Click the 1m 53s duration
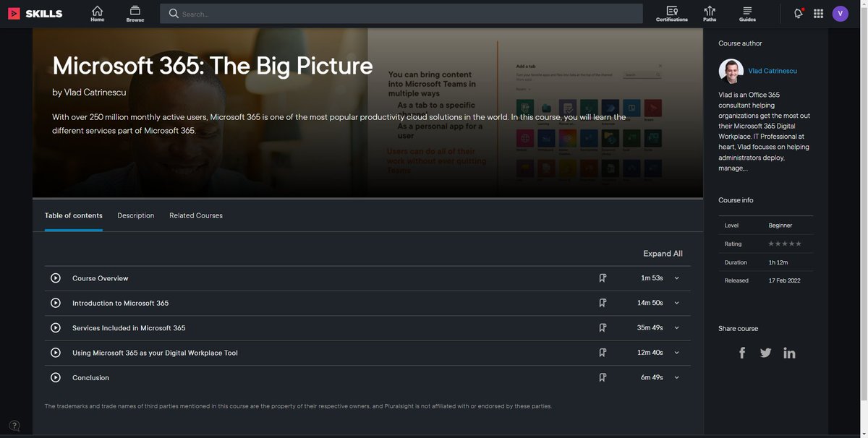This screenshot has width=868, height=438. [x=652, y=278]
